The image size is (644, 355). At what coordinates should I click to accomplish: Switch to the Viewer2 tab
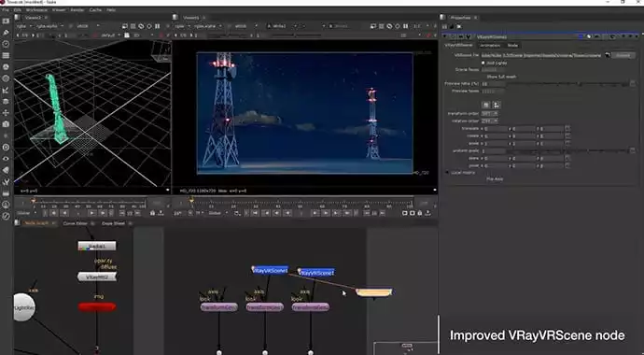(x=34, y=17)
